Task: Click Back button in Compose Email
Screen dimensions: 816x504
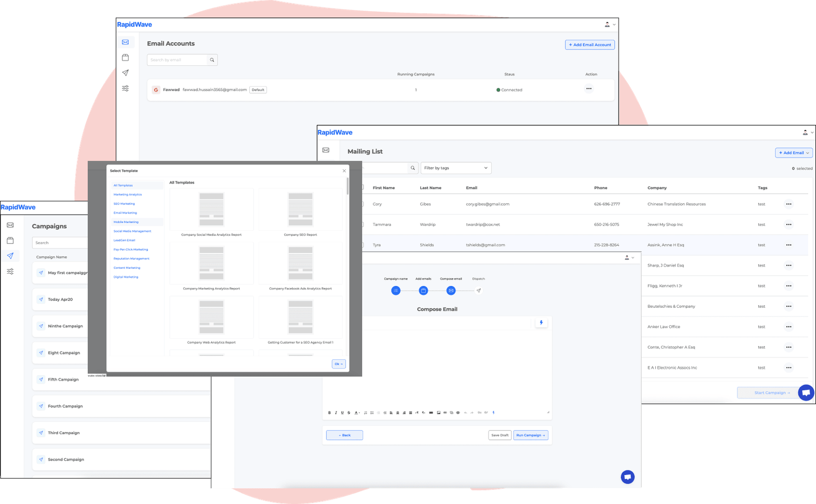Action: tap(345, 435)
